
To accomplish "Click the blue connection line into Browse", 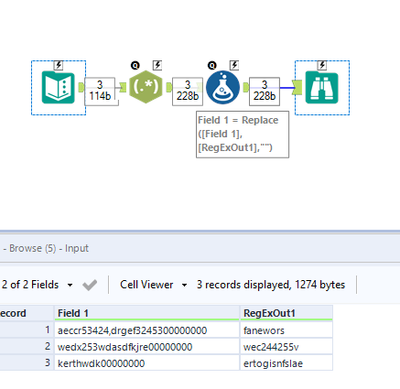I will (x=287, y=88).
